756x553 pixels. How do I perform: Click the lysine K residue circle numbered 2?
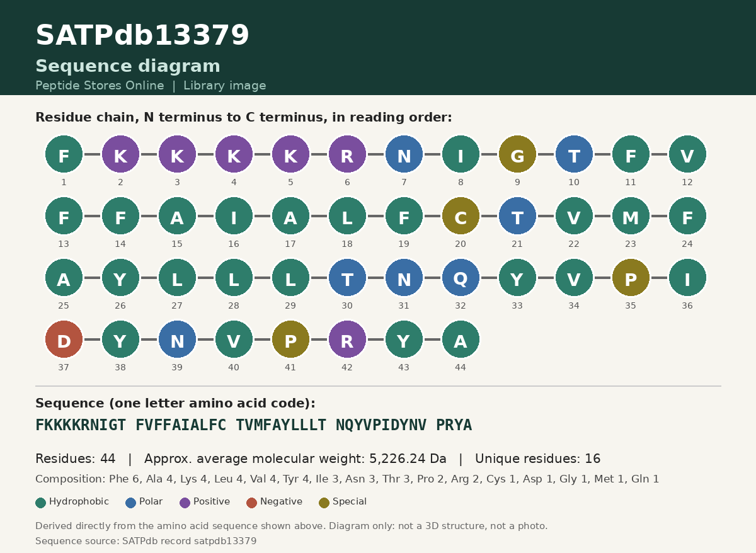point(120,154)
